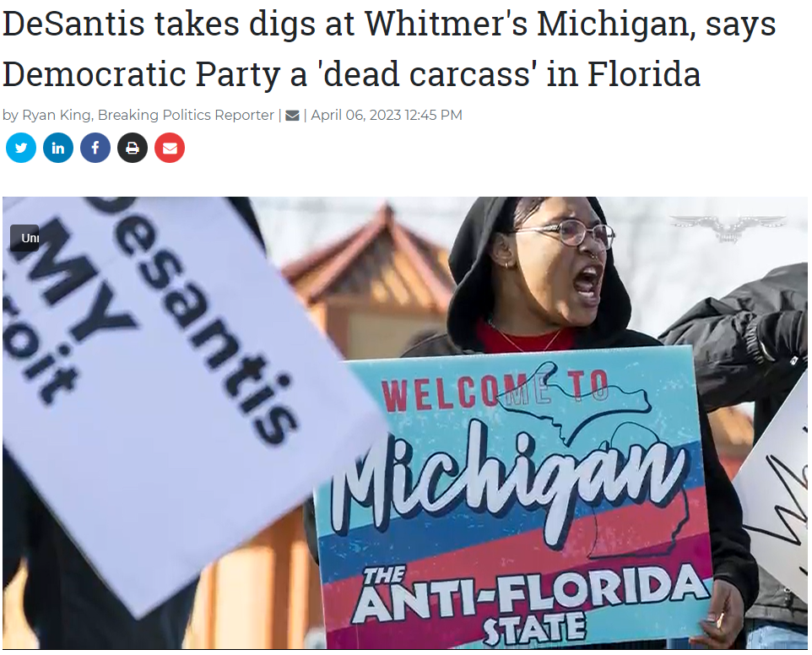The height and width of the screenshot is (655, 812).
Task: Click the April 06, 2023 publish date
Action: click(355, 115)
